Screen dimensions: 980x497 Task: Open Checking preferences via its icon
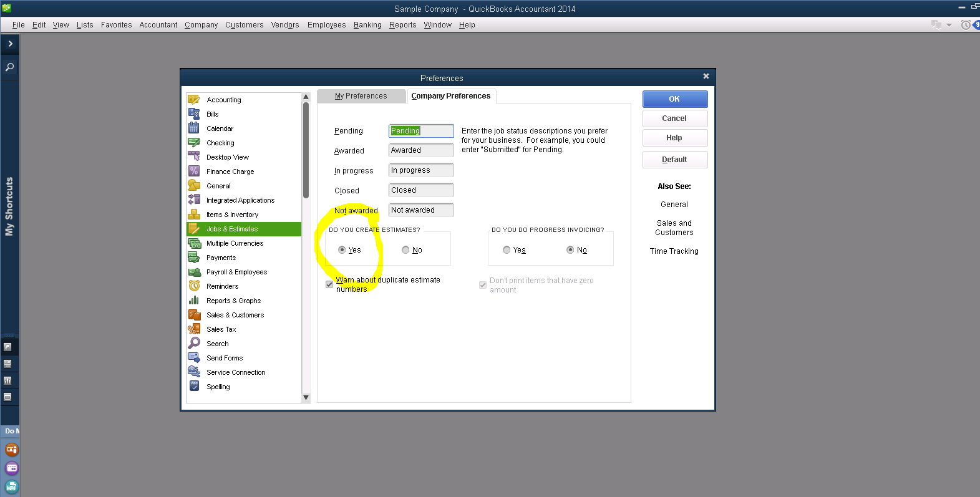[x=194, y=143]
